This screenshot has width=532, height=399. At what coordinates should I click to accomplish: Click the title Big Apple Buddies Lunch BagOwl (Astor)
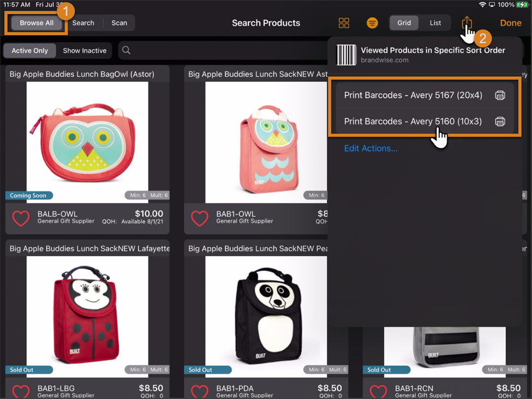[x=82, y=74]
